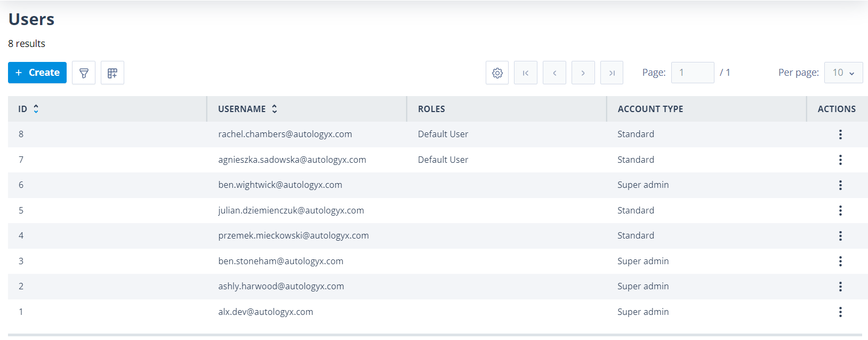Click Default User role for agnieszka.sadowska
868x340 pixels.
(443, 160)
